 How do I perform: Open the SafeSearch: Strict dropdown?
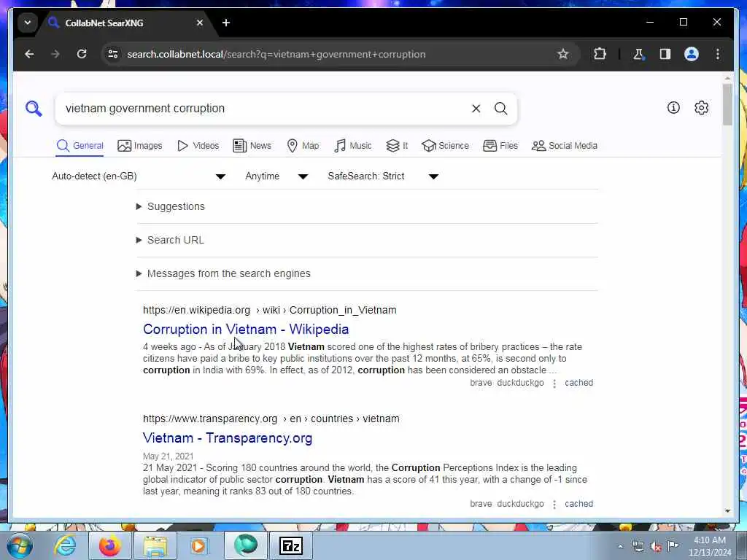pyautogui.click(x=383, y=176)
